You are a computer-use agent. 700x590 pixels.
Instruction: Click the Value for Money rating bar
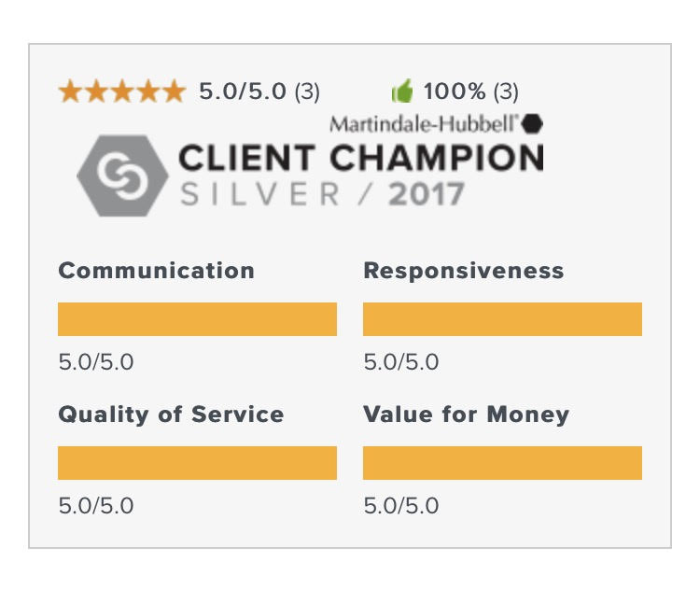pyautogui.click(x=502, y=463)
